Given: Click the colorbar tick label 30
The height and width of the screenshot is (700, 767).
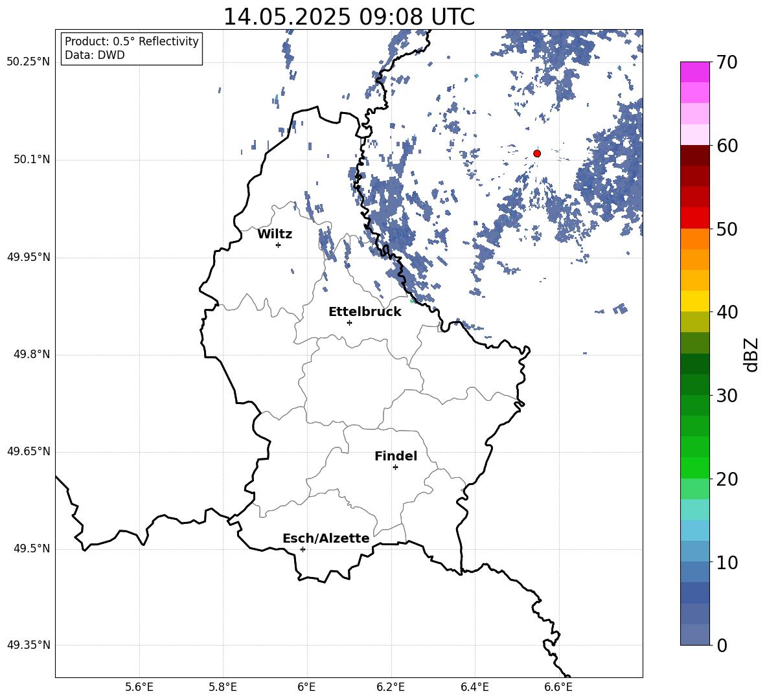Looking at the screenshot, I should click(x=726, y=396).
